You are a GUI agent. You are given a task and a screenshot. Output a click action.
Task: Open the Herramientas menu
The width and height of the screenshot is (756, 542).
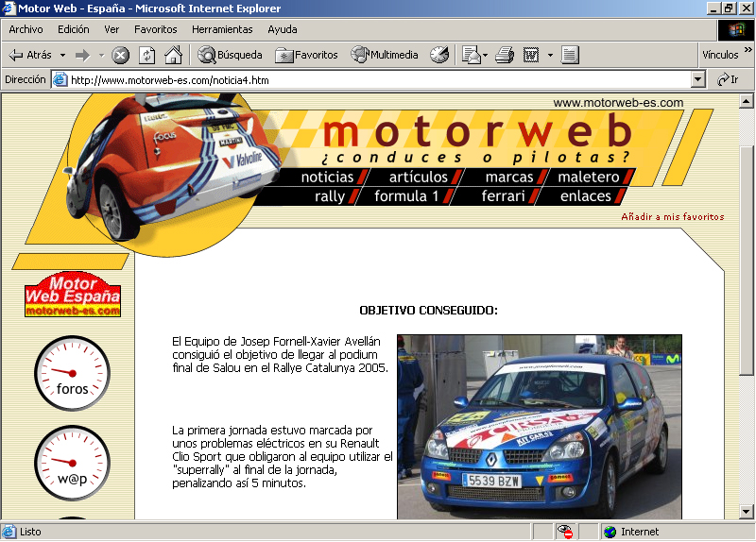click(x=222, y=29)
